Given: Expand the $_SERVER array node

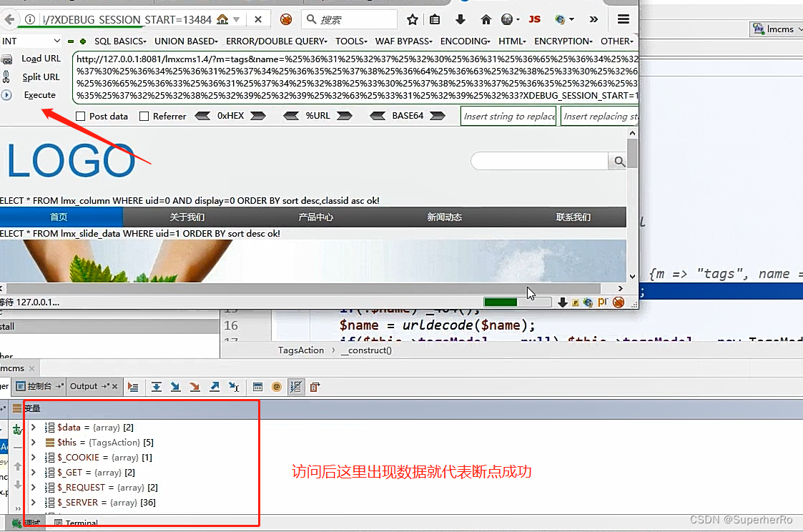Looking at the screenshot, I should point(34,502).
